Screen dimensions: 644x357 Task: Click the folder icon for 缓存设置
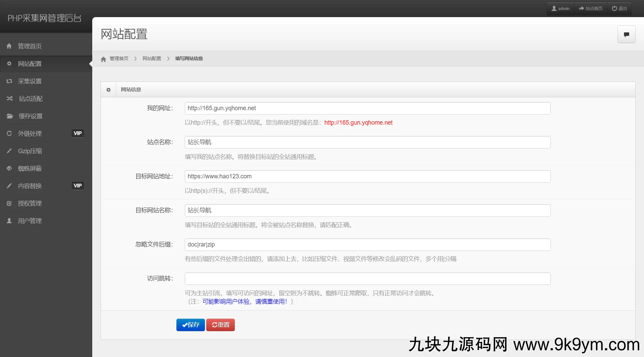9,116
